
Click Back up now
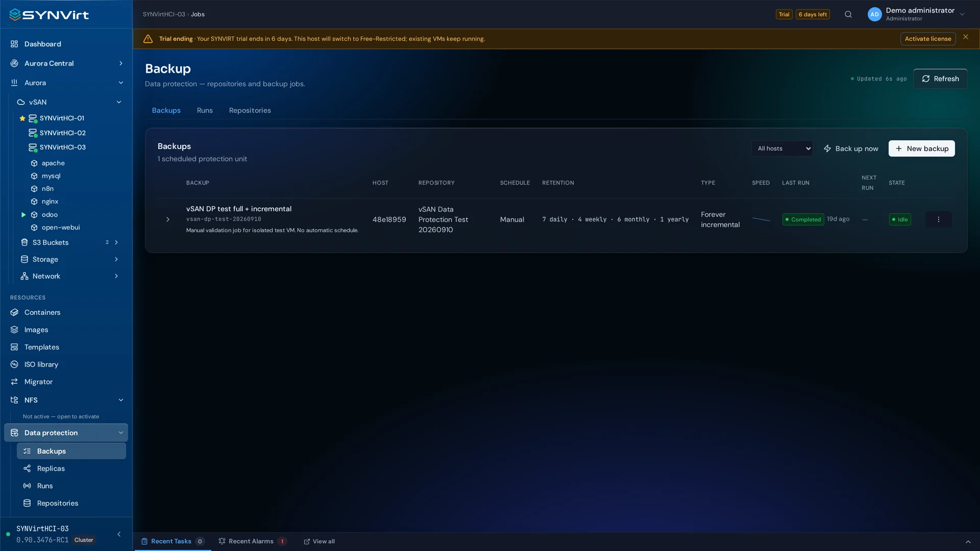[851, 148]
